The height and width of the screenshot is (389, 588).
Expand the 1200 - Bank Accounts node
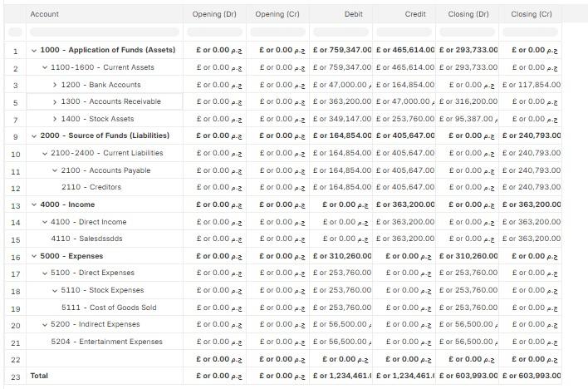coord(55,85)
